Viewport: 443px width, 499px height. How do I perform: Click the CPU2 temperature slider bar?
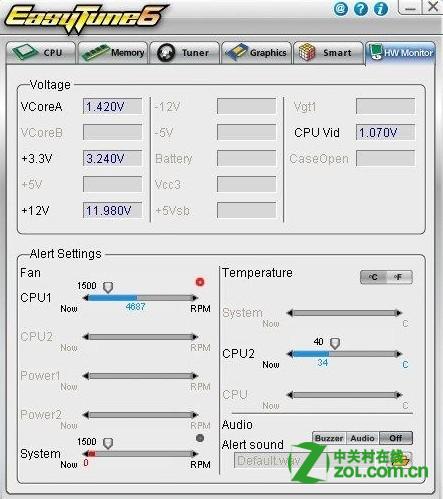(x=344, y=354)
